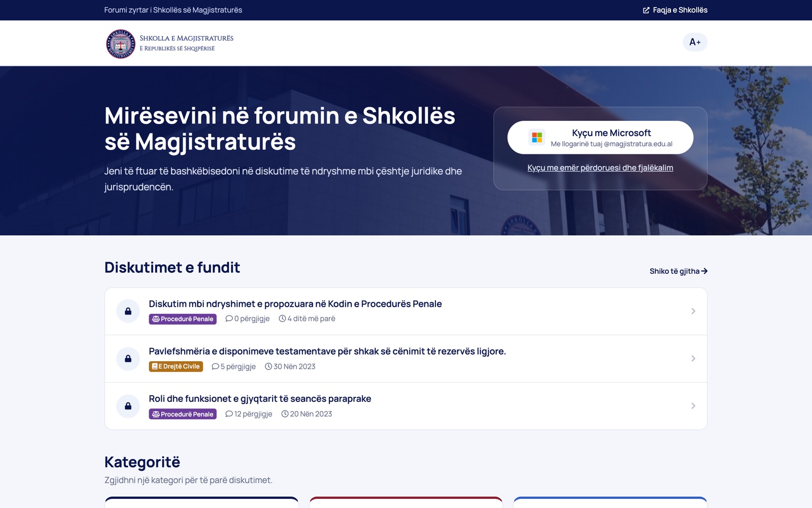Open the Faqja e Shkollës external link
812x508 pixels.
pos(675,10)
